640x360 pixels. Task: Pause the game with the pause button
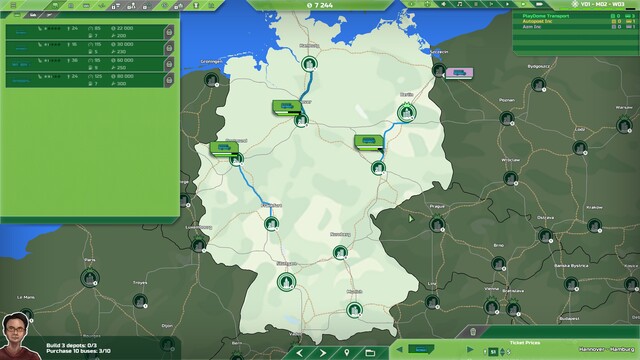(476, 4)
